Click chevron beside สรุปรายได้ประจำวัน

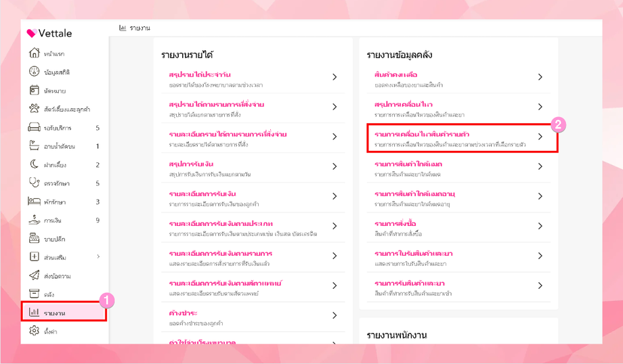335,77
